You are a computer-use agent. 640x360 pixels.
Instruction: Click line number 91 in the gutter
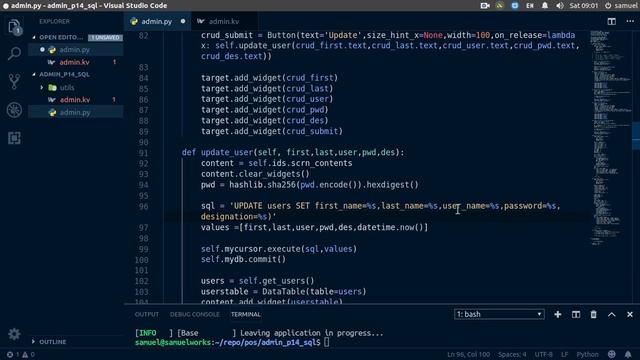[143, 153]
